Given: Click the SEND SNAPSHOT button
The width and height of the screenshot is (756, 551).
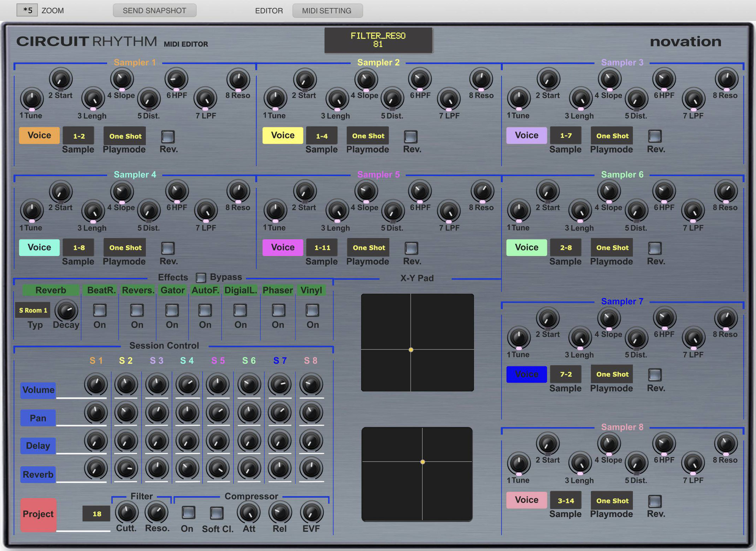Looking at the screenshot, I should 154,11.
